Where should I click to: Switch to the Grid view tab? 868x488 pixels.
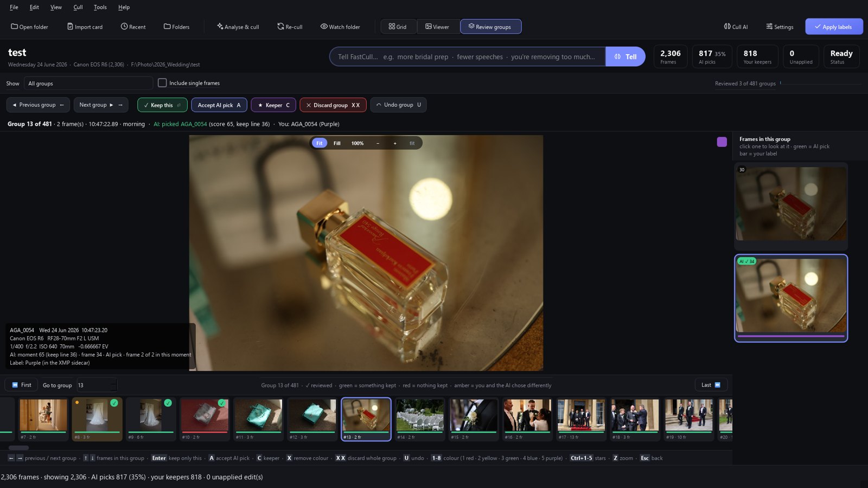point(398,27)
